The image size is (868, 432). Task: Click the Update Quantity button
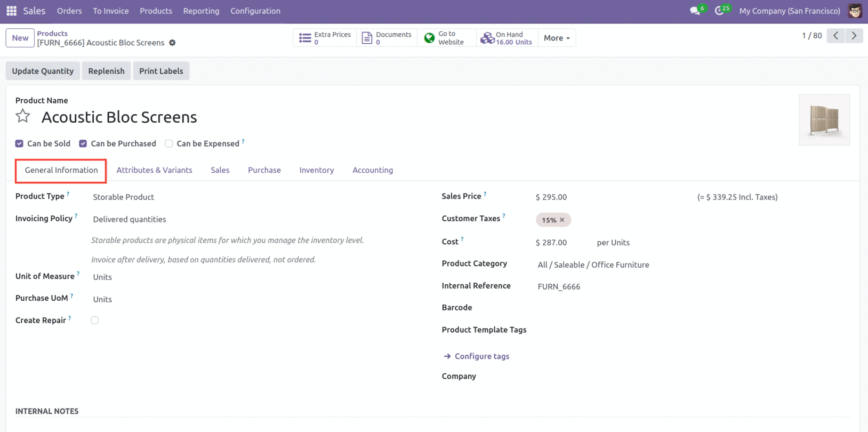[x=43, y=71]
